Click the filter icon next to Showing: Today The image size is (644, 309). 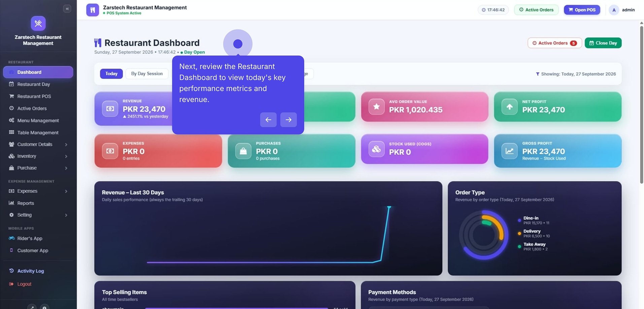coord(538,74)
